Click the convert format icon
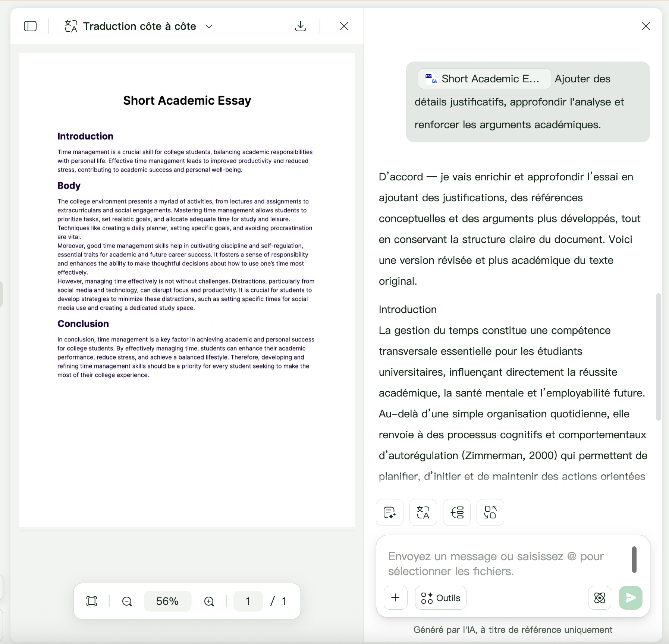The width and height of the screenshot is (669, 644). [490, 512]
